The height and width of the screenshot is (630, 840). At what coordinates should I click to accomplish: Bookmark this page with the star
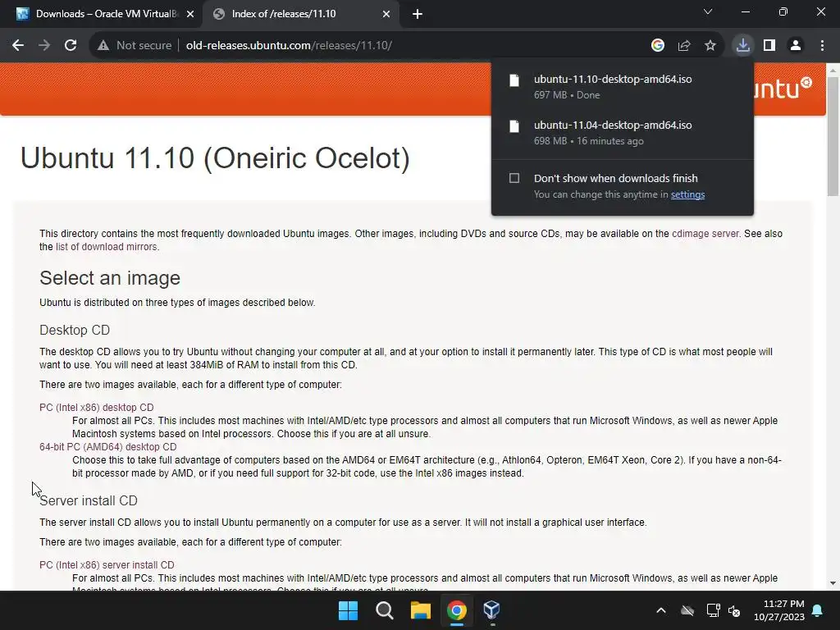(x=710, y=46)
